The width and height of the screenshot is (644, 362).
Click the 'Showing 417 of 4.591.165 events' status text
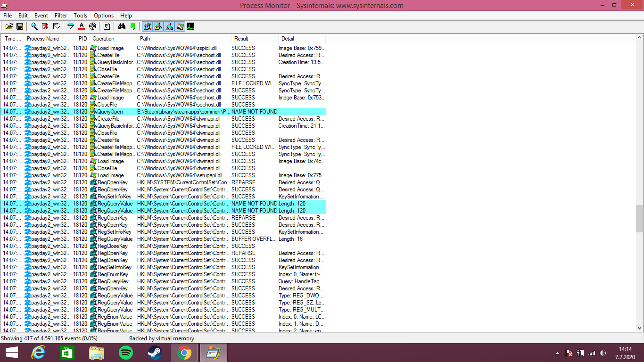coord(49,338)
